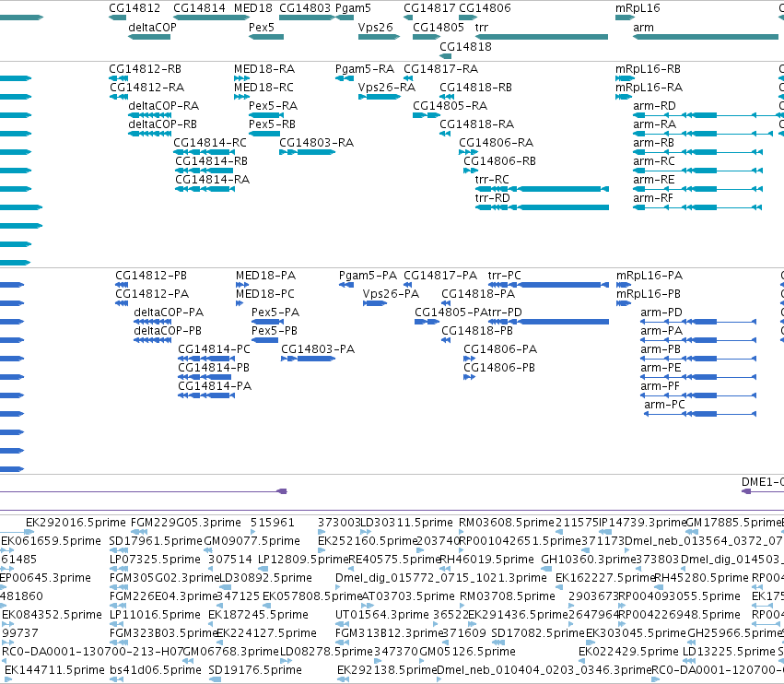Select the mRpL16 gene glyph
Screen dimensions: 784x684
pos(625,18)
